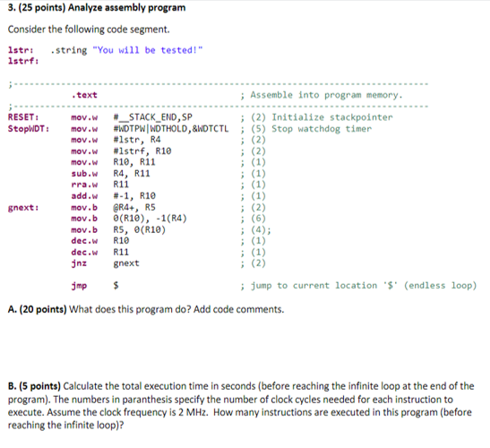Click the operand "0(R10), -1(R4)"
The image size is (490, 448).
pos(150,219)
